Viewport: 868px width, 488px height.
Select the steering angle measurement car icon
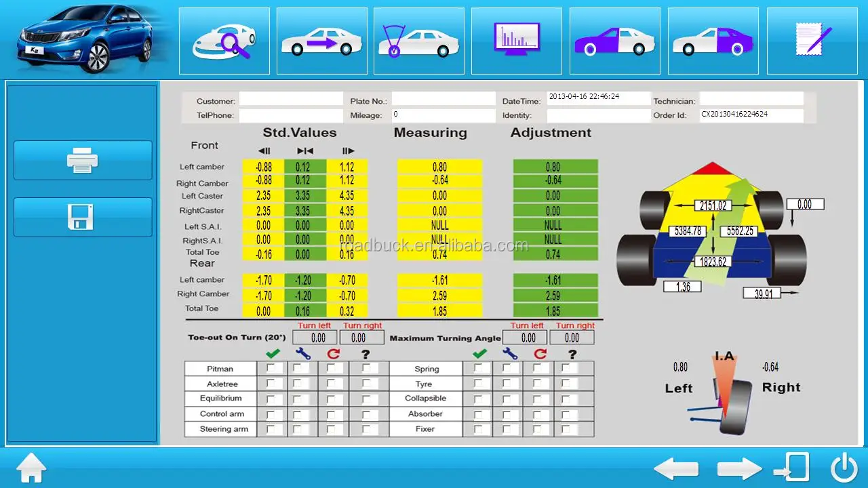coord(418,41)
